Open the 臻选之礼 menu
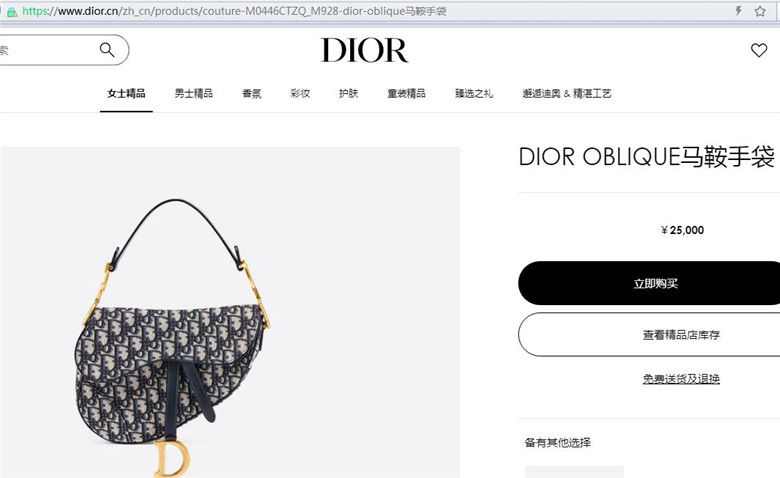Screen dimensions: 780x478 [474, 94]
